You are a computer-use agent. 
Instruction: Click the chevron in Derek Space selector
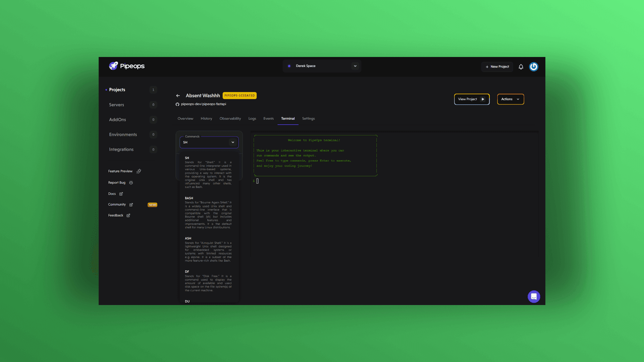(355, 66)
